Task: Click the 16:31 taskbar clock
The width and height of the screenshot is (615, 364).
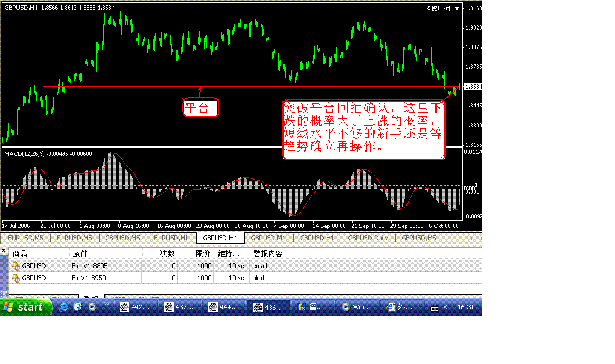Action: [x=466, y=307]
